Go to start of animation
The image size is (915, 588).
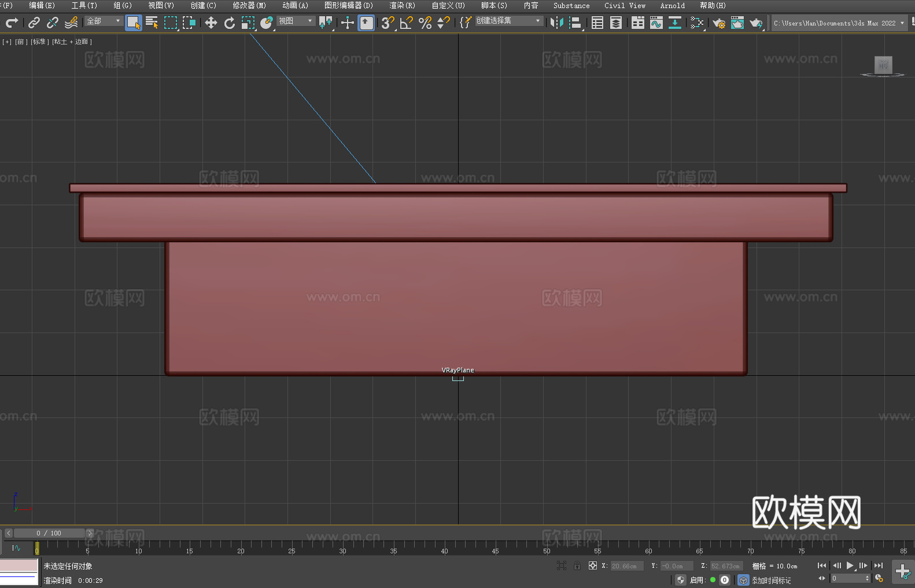pos(821,565)
